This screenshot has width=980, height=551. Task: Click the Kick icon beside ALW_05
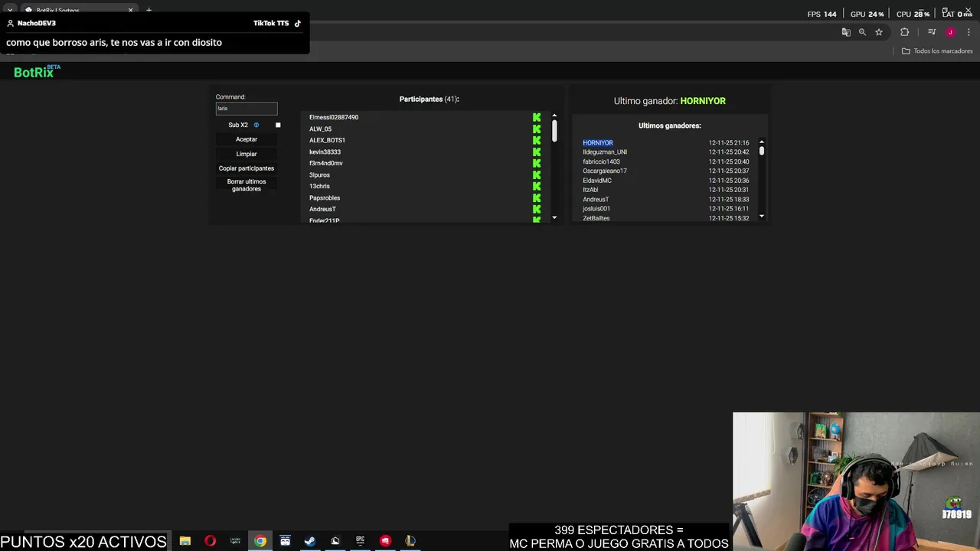point(537,129)
